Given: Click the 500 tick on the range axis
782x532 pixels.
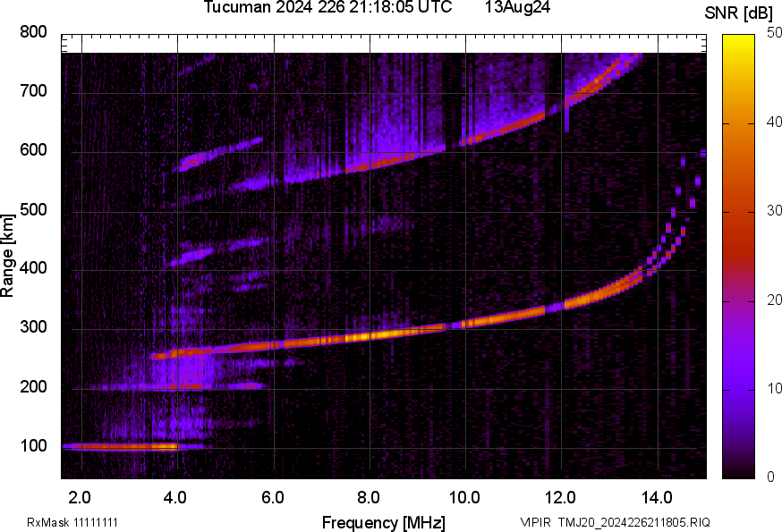Looking at the screenshot, I should tap(33, 211).
